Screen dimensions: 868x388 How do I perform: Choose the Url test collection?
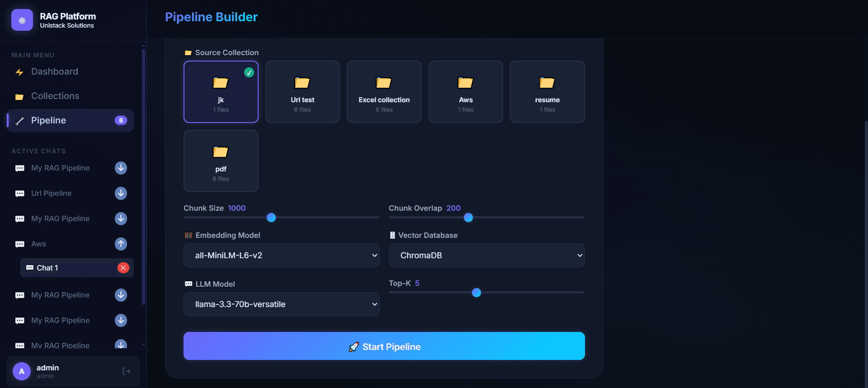coord(302,92)
